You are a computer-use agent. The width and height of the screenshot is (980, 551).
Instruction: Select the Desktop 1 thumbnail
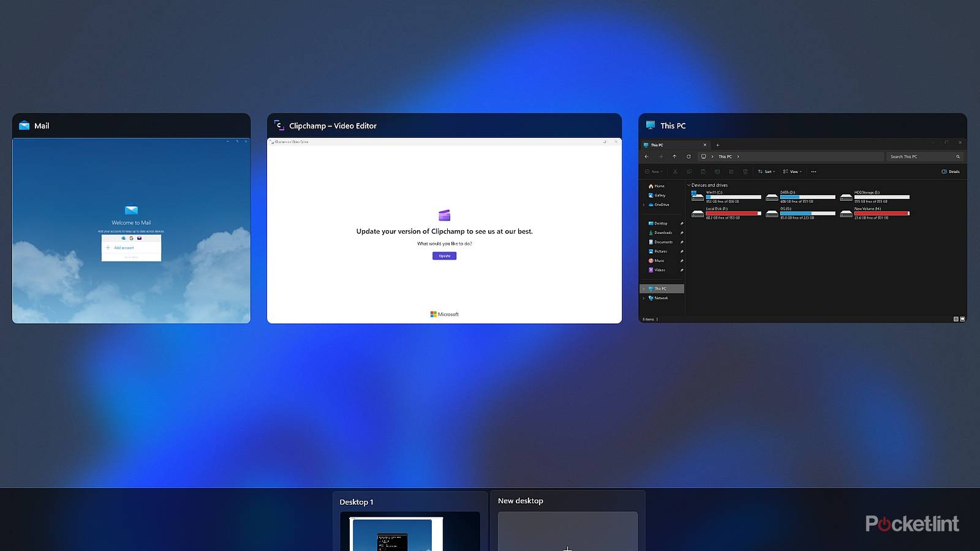tap(410, 530)
